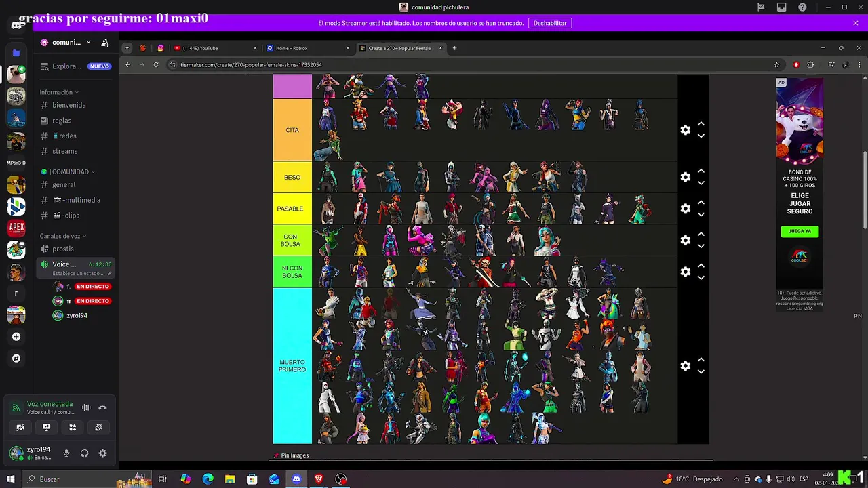Move PASABLE tier row down

click(701, 214)
